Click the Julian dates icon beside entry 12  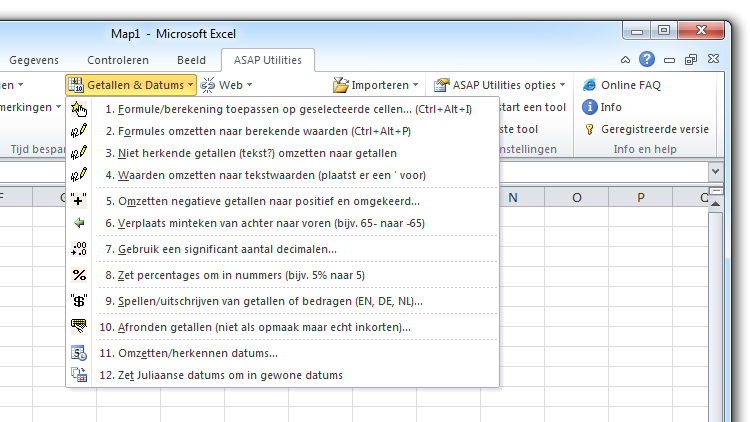point(79,375)
